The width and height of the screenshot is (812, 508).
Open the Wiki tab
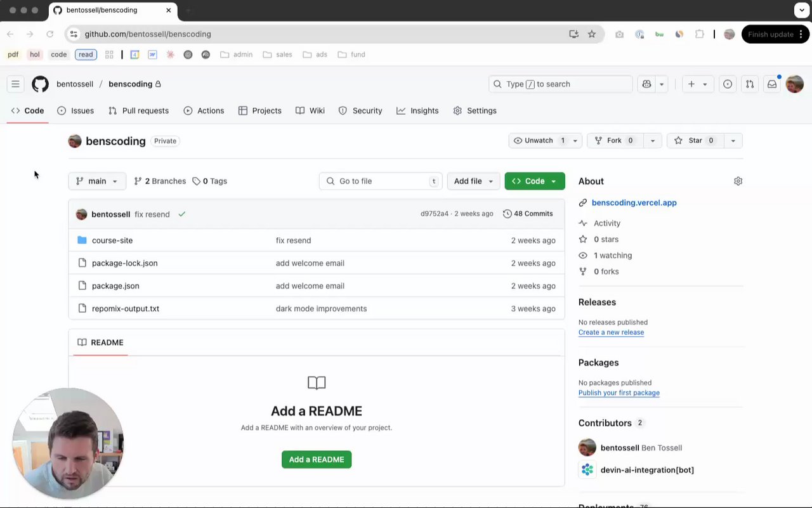click(x=310, y=110)
